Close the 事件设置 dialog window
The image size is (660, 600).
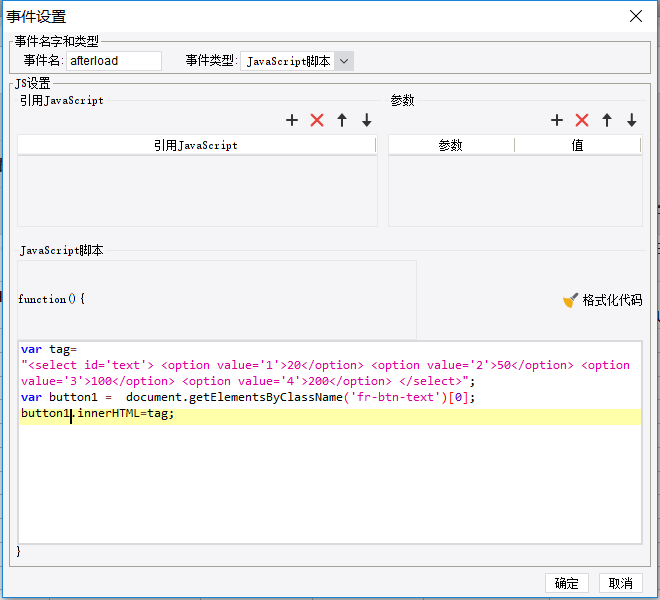[x=636, y=16]
